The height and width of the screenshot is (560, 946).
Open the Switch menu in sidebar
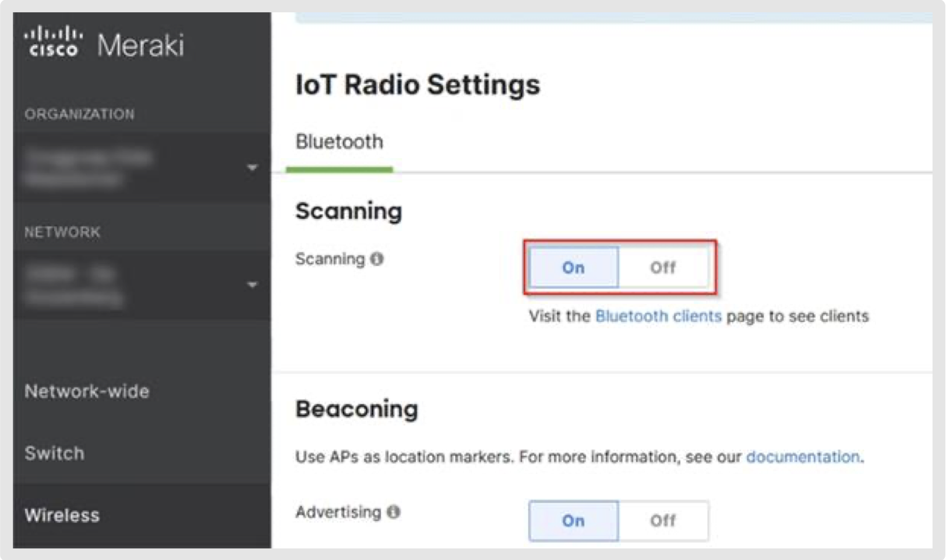point(54,453)
